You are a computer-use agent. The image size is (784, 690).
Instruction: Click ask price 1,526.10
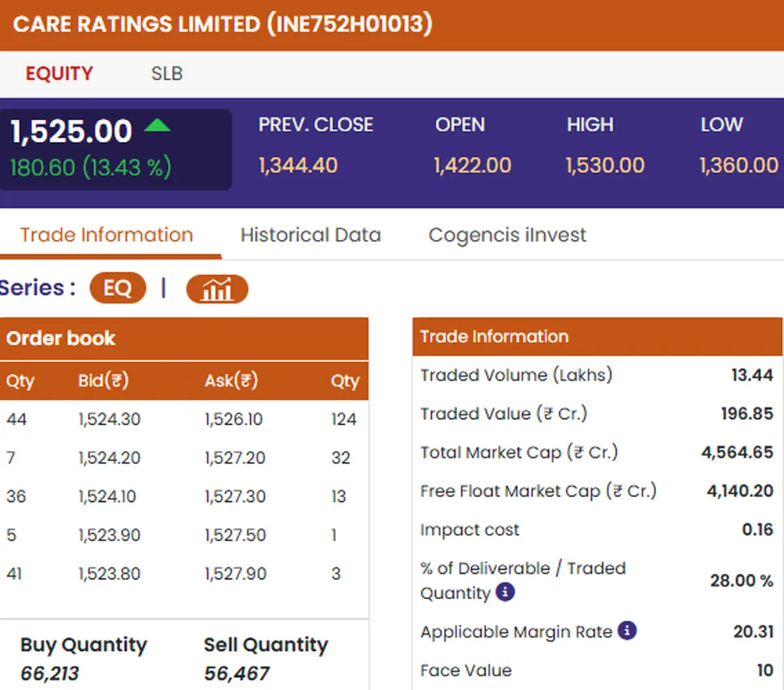(x=233, y=419)
